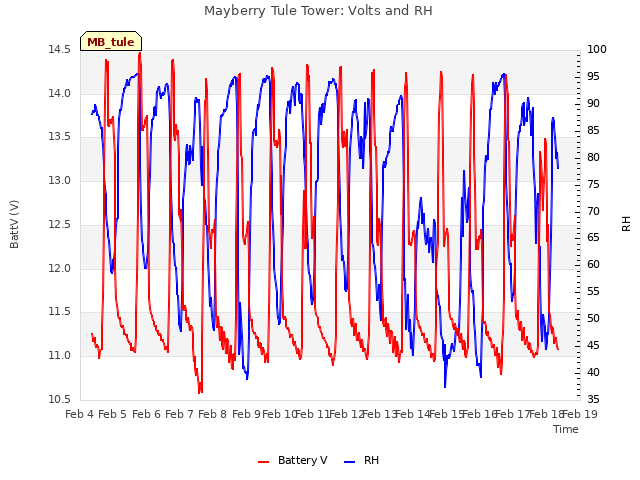This screenshot has width=640, height=480.
Task: Click the 14.5 voltage tick label
Action: coord(59,50)
